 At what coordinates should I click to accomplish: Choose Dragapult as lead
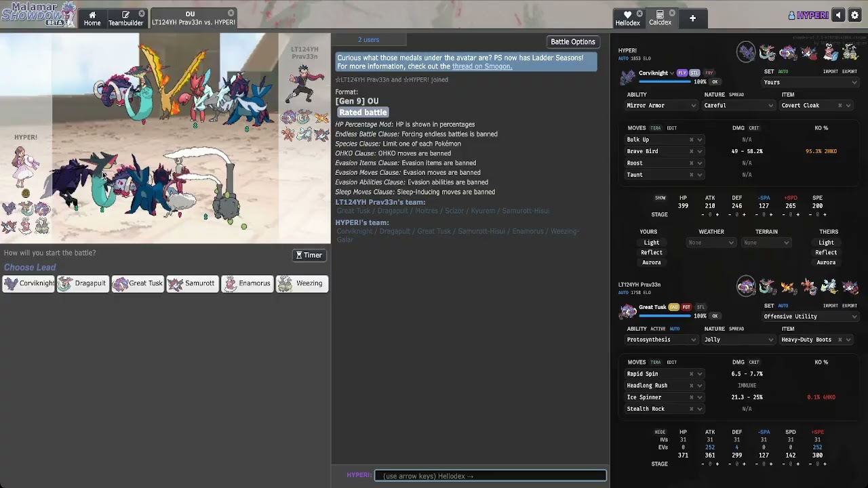click(x=83, y=283)
